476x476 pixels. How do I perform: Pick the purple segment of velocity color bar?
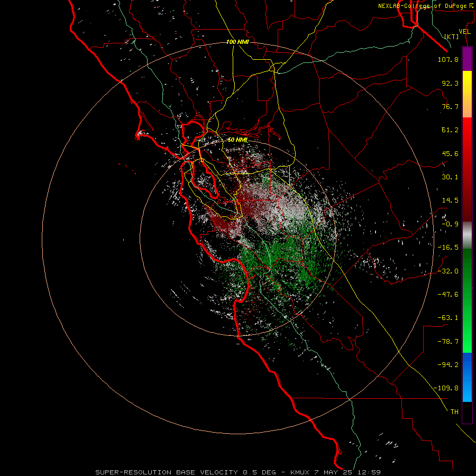[x=467, y=59]
